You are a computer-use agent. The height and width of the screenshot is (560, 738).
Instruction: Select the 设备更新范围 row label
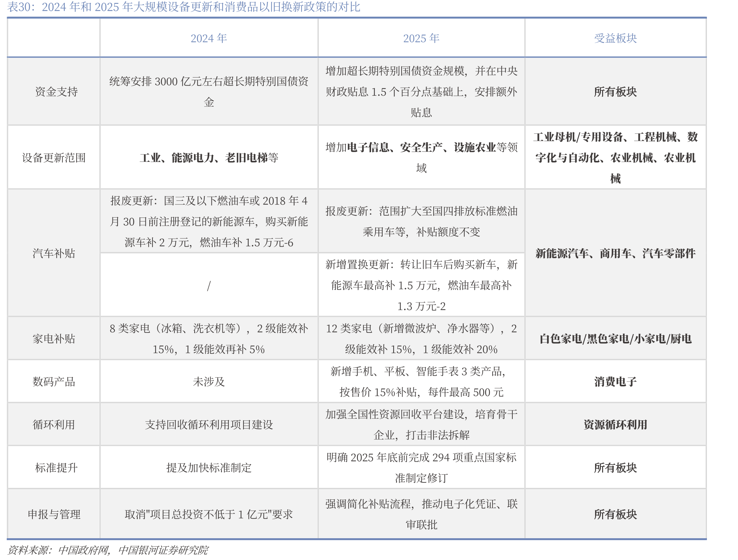pyautogui.click(x=54, y=158)
